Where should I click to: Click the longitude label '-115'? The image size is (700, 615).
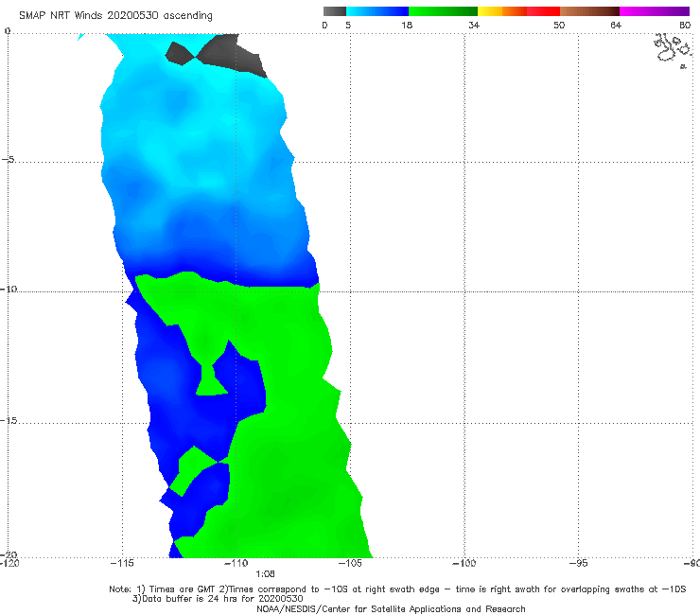pyautogui.click(x=122, y=563)
